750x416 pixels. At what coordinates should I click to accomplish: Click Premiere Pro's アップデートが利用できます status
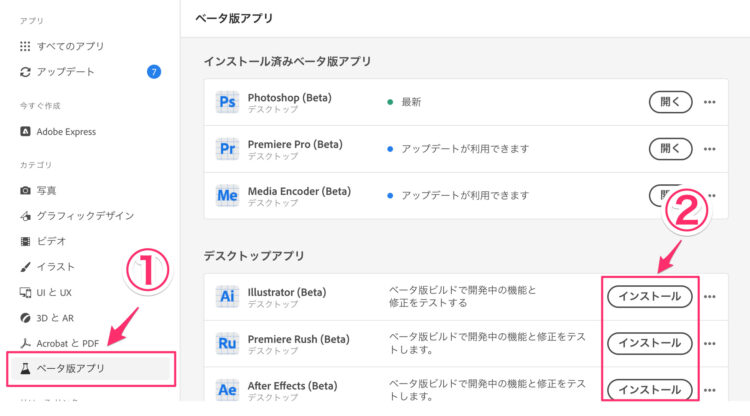pyautogui.click(x=465, y=149)
